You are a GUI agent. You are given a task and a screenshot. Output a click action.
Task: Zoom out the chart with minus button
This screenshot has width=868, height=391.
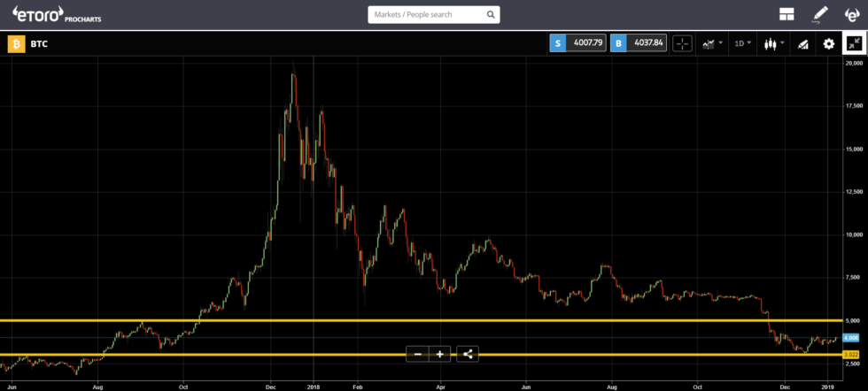click(417, 354)
